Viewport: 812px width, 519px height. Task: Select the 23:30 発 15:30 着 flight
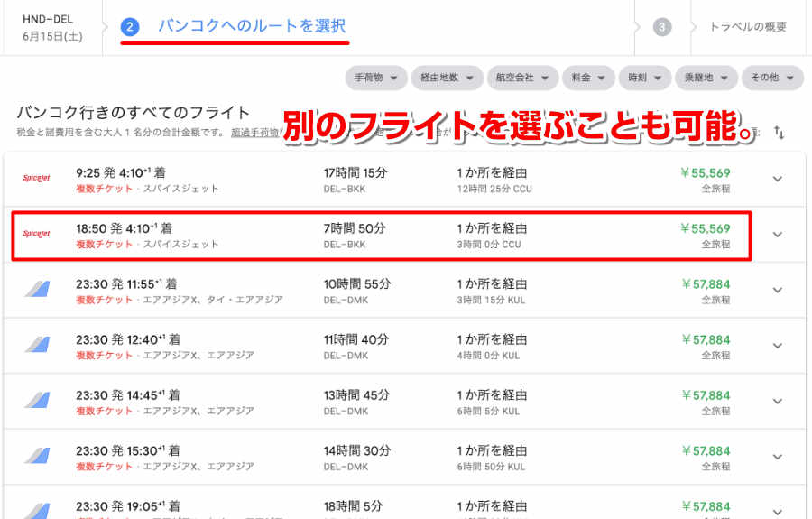coord(404,457)
